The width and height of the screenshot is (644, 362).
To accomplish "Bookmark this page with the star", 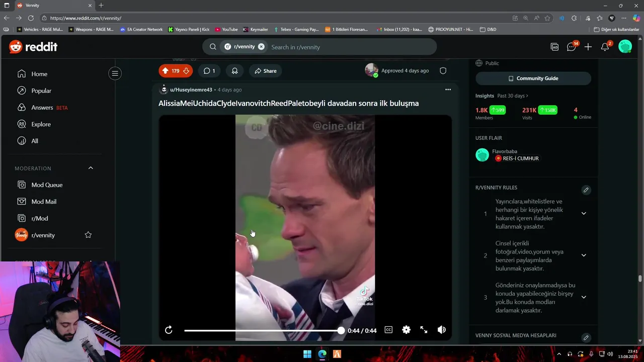I will [x=547, y=18].
